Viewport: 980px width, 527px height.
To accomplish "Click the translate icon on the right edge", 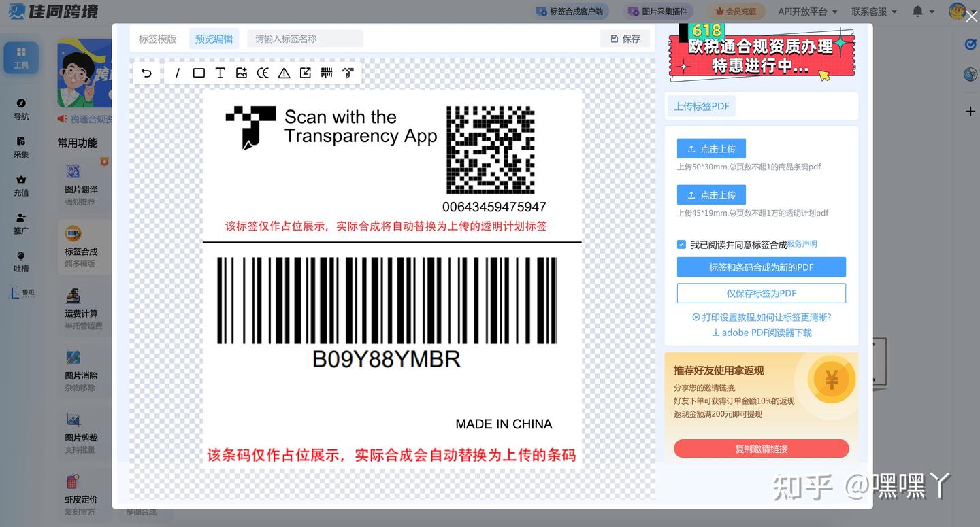I will tap(970, 74).
